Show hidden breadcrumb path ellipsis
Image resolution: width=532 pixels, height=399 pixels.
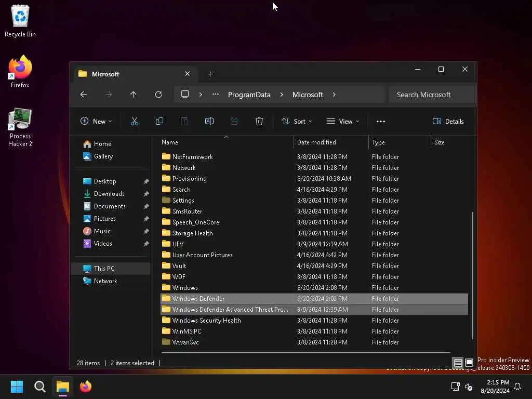pyautogui.click(x=216, y=95)
